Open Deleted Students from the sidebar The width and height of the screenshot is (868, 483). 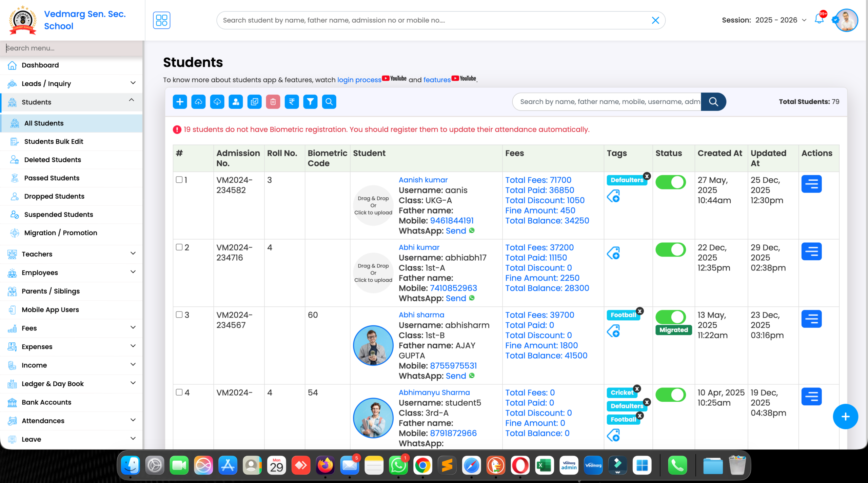click(53, 160)
